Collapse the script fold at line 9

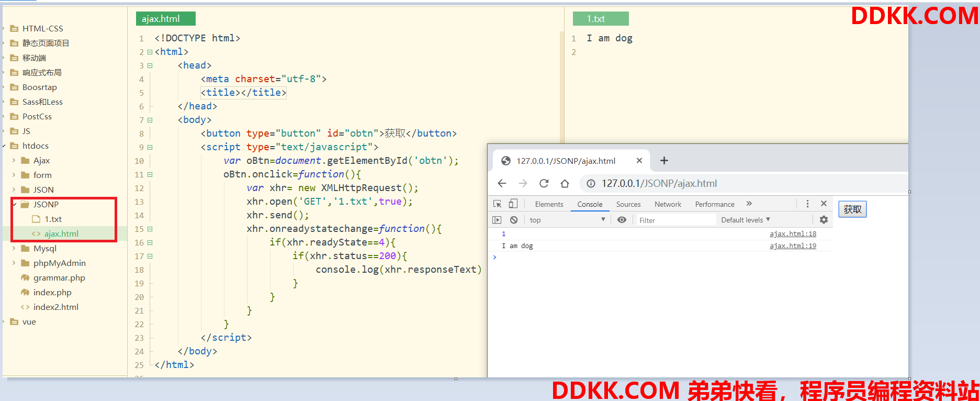(150, 147)
